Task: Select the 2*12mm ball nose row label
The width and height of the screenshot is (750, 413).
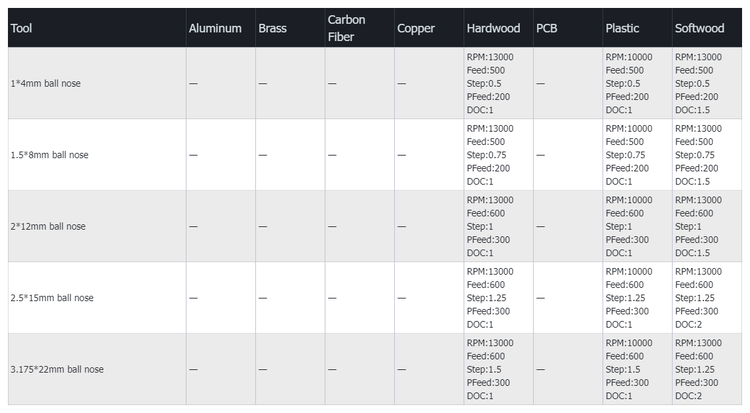Action: (x=48, y=226)
